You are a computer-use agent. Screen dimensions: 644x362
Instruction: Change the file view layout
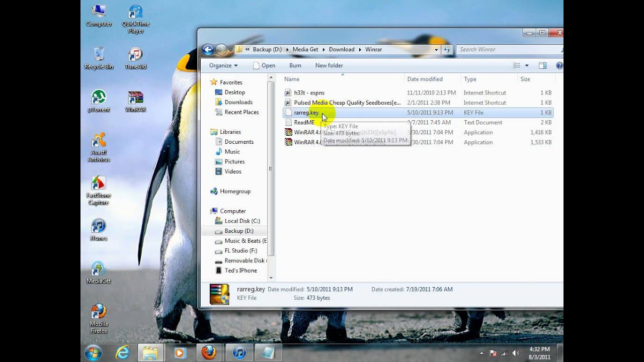click(x=516, y=65)
